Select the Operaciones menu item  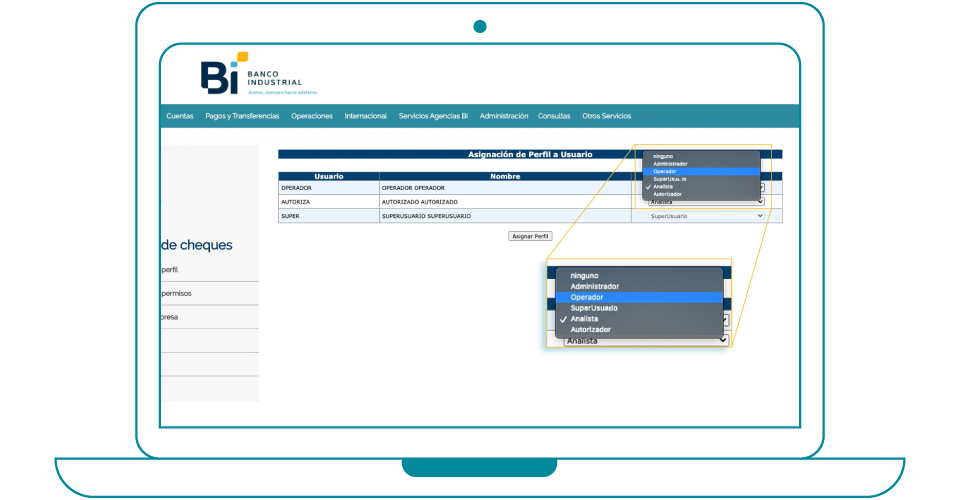312,116
